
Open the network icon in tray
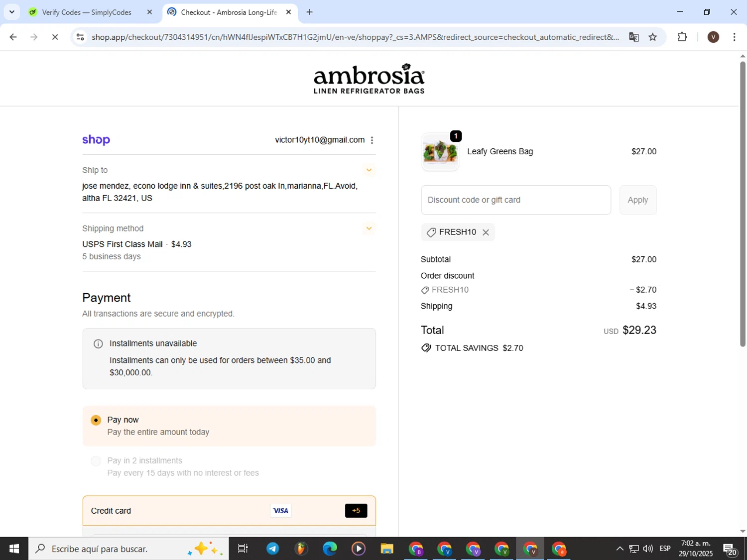[634, 549]
